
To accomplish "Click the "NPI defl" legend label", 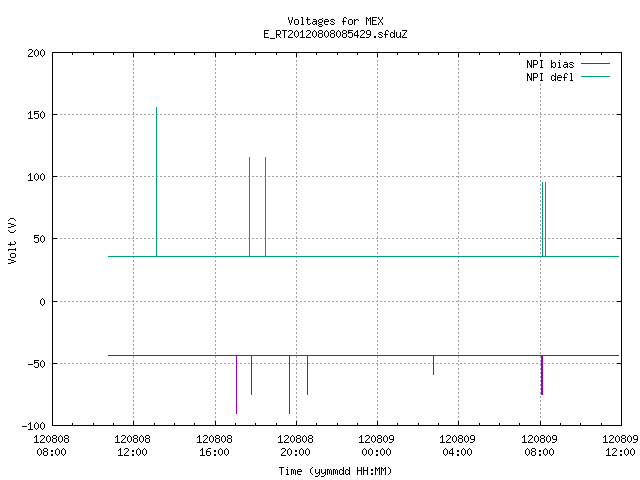I will tap(550, 77).
